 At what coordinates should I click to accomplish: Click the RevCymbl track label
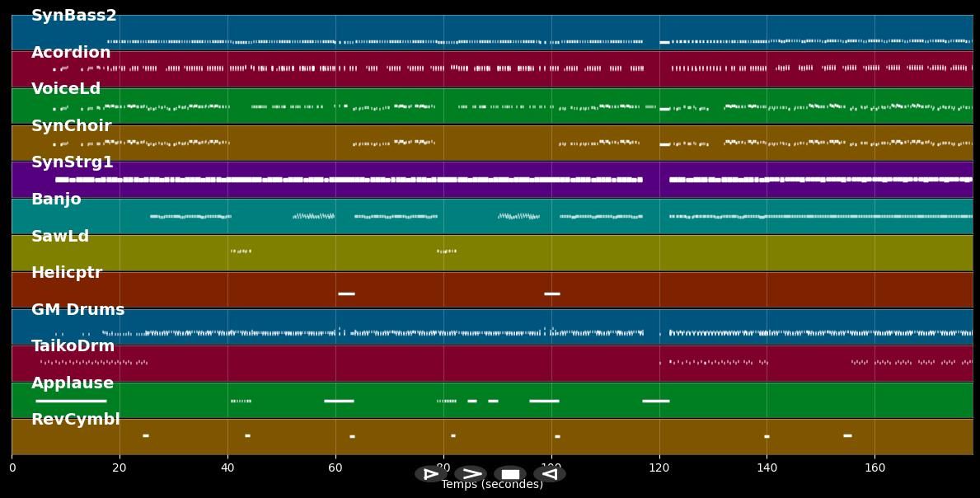coord(75,420)
